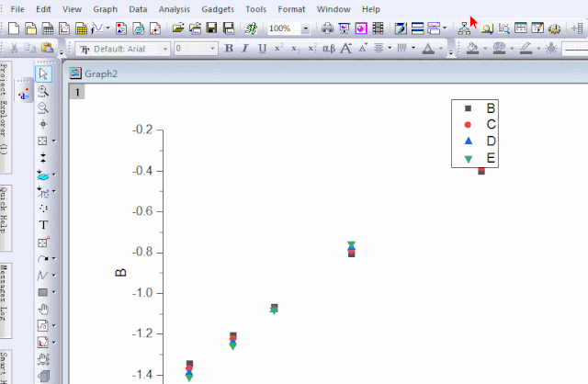
Task: Click the Save Project floppy icon
Action: (211, 28)
